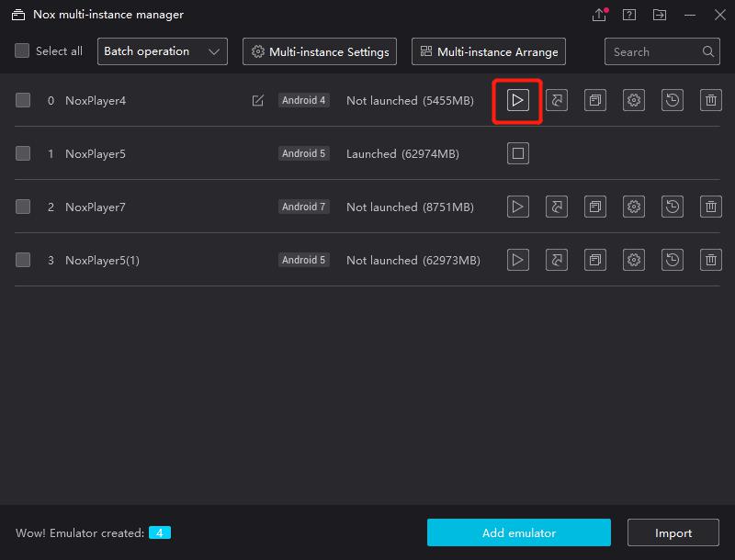Click the search magnifier icon
The image size is (735, 560).
click(707, 51)
